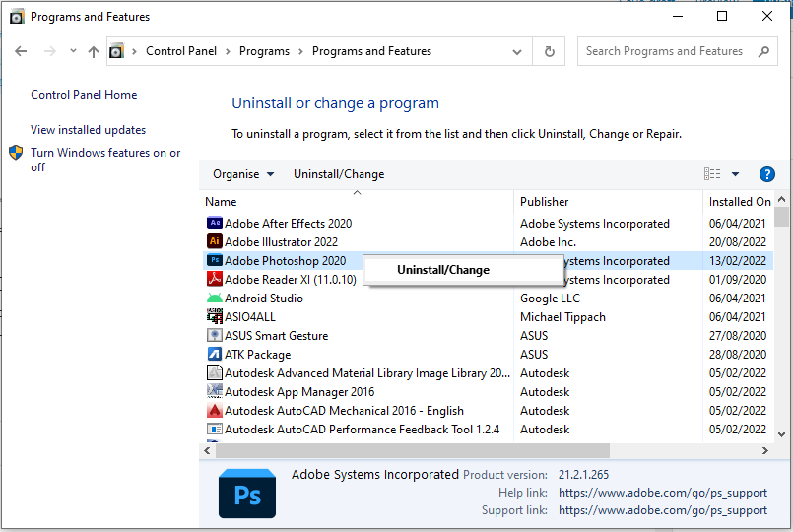Image resolution: width=793 pixels, height=532 pixels.
Task: Click the Android Studio icon
Action: tap(215, 298)
